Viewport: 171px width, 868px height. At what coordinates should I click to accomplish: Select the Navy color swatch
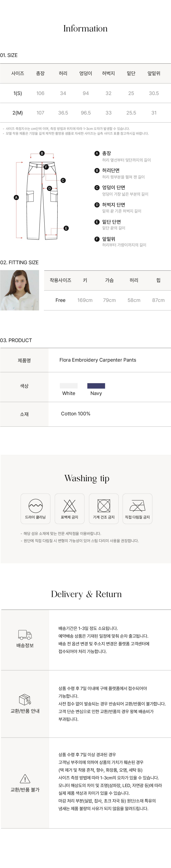click(x=96, y=386)
